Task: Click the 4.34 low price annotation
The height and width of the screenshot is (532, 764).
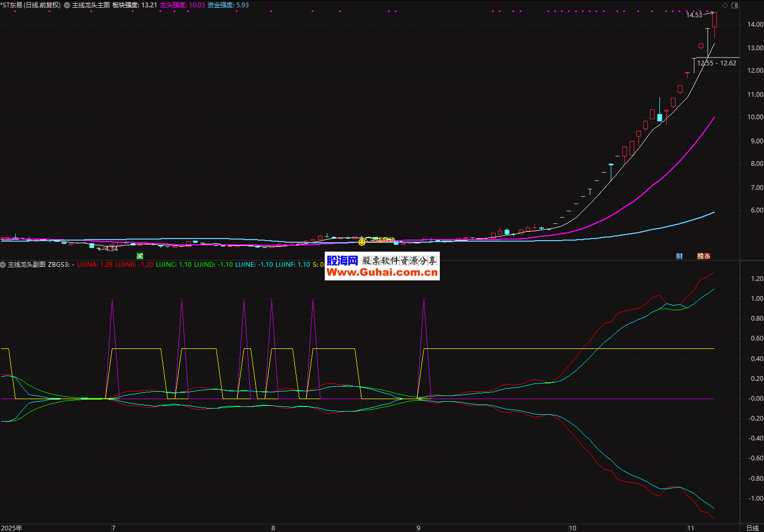Action: [111, 249]
